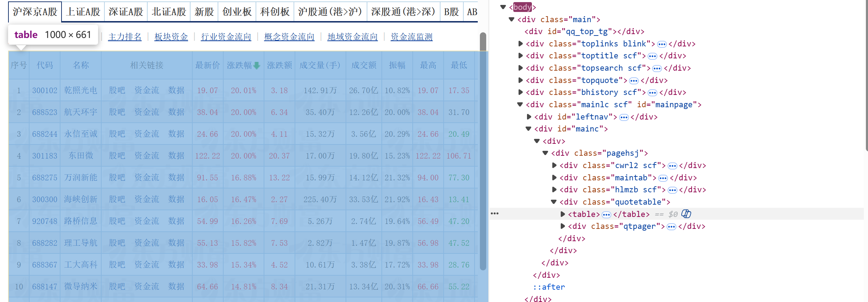The width and height of the screenshot is (868, 302).
Task: Switch to 创业板 tab
Action: 237,12
